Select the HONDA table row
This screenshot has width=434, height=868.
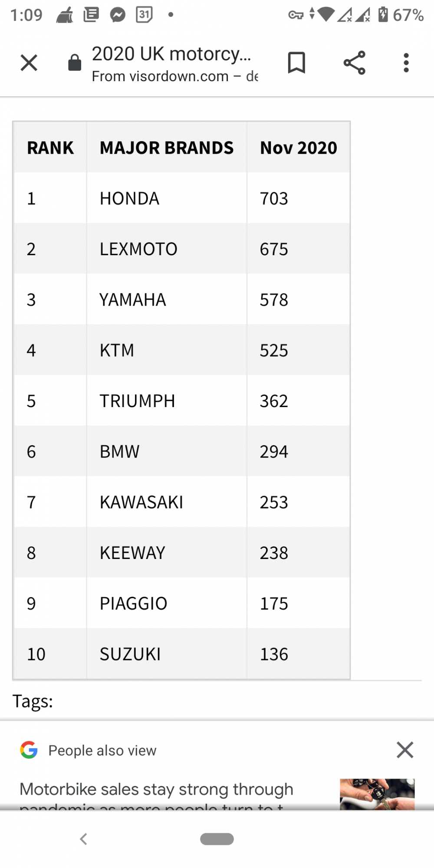(x=182, y=198)
